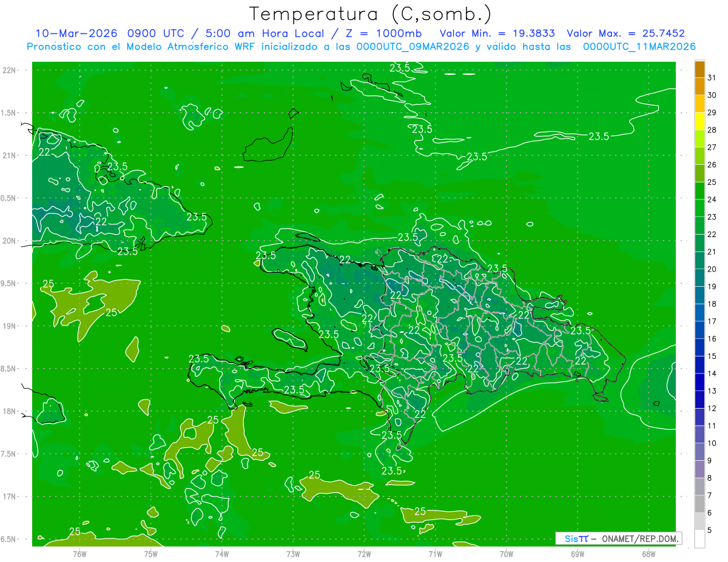Click the '17N' latitude axis label

click(x=9, y=497)
